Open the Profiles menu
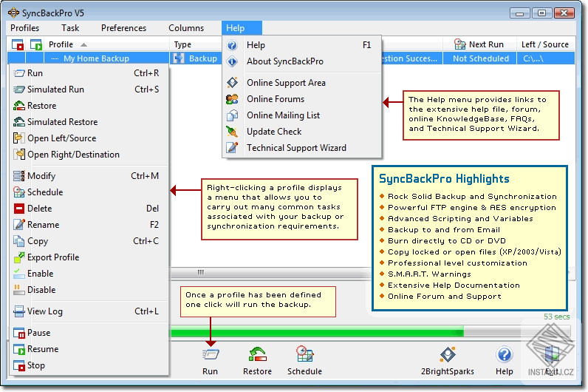This screenshot has height=392, width=588. tap(25, 28)
